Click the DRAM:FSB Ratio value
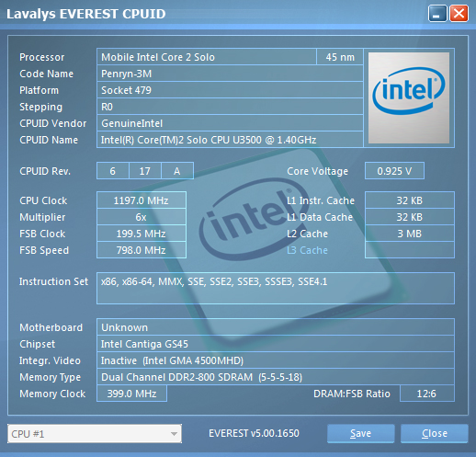The height and width of the screenshot is (457, 476). [427, 394]
